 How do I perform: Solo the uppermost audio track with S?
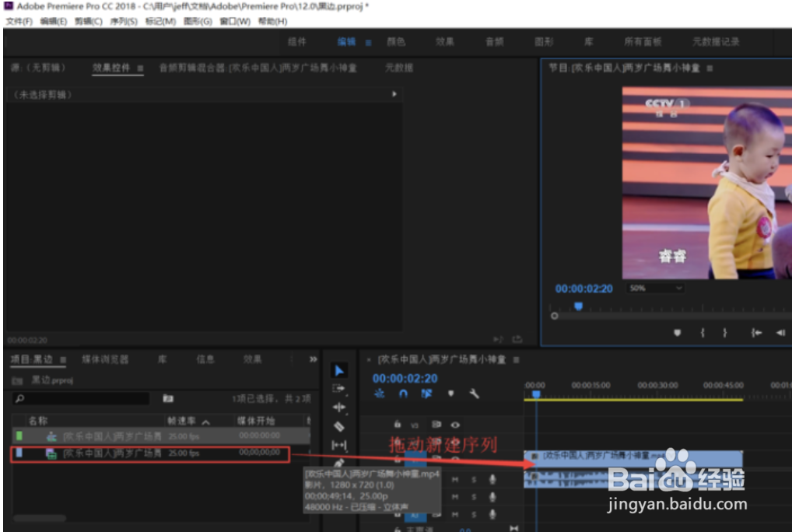click(x=474, y=480)
